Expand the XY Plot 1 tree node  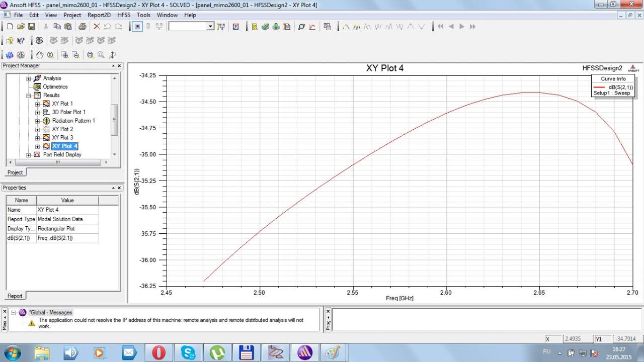(x=37, y=104)
